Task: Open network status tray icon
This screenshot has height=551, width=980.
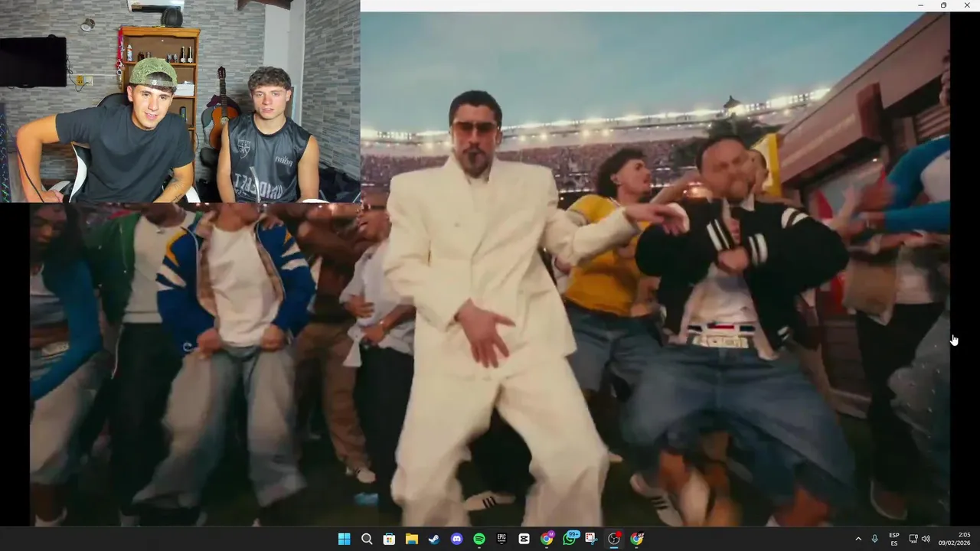Action: tap(913, 539)
